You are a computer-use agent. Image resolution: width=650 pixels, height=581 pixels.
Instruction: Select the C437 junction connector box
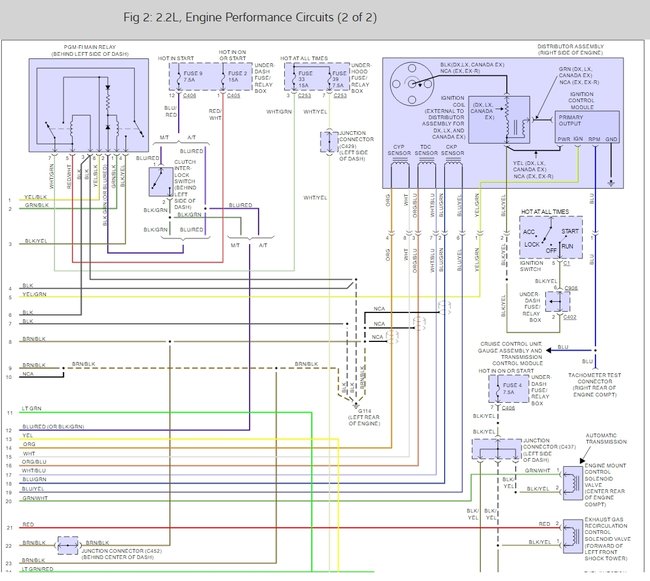pos(497,449)
